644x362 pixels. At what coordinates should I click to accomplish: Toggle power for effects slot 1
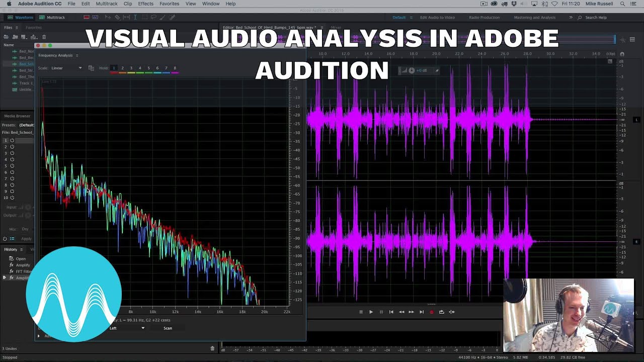pos(12,140)
